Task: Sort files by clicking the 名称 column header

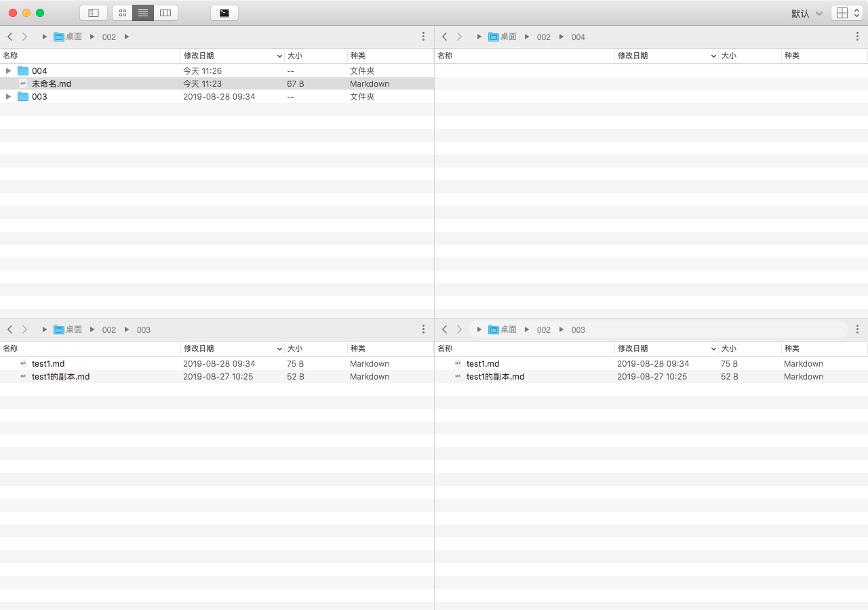Action: click(x=10, y=56)
